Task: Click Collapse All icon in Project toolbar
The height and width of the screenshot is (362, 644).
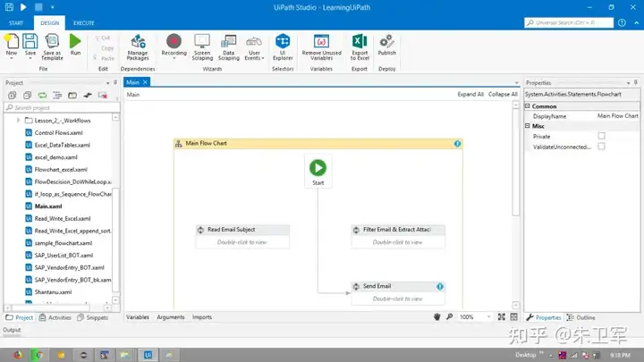Action: pos(27,96)
